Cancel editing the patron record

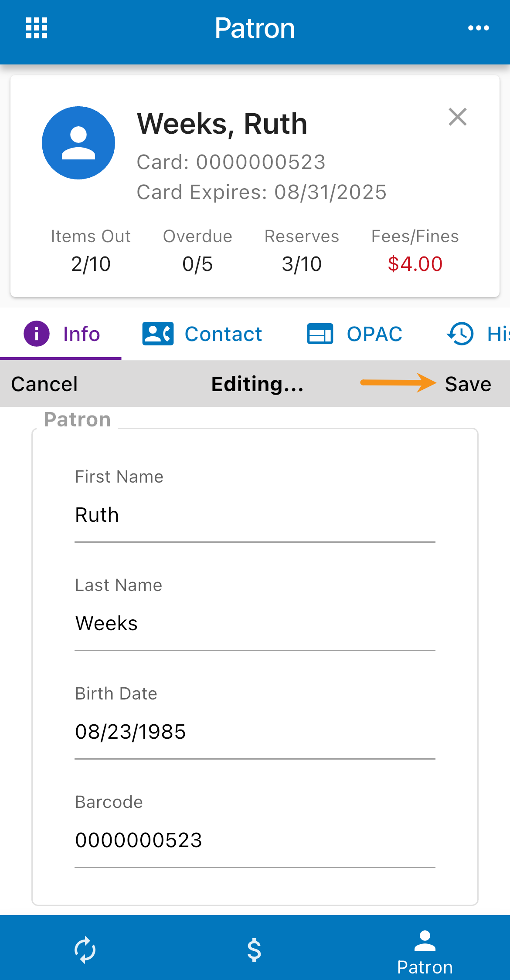(x=44, y=384)
